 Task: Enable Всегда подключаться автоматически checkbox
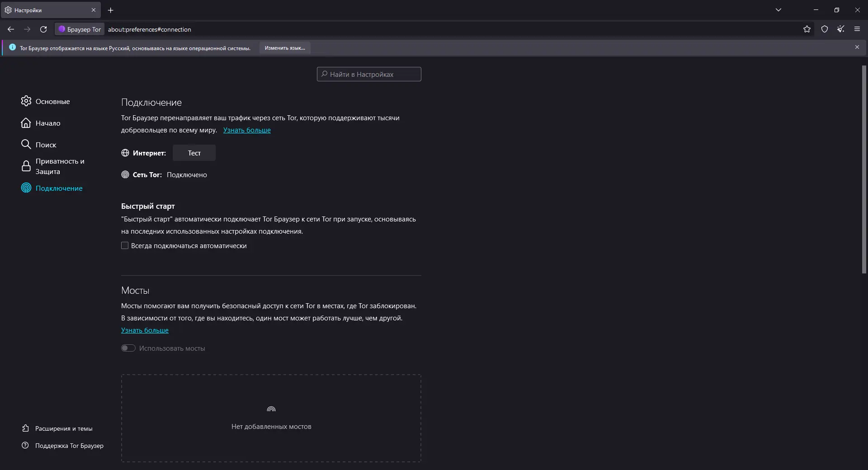point(125,246)
